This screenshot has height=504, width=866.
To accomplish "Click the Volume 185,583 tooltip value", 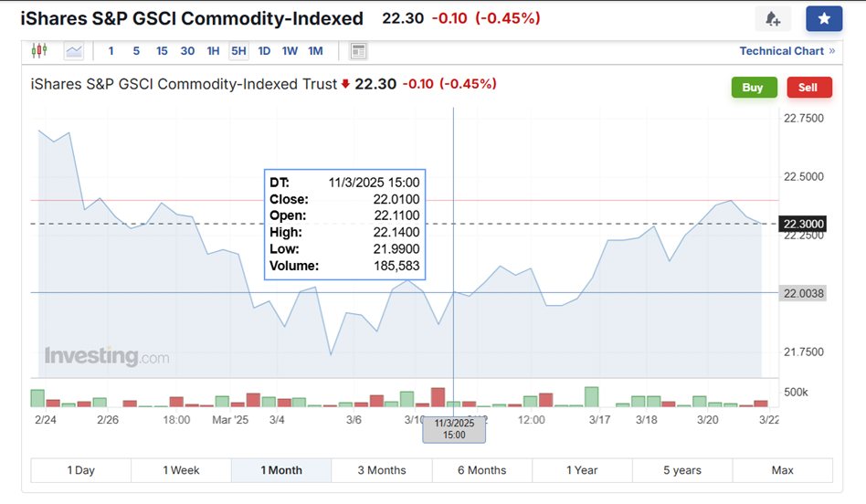I will coord(396,266).
